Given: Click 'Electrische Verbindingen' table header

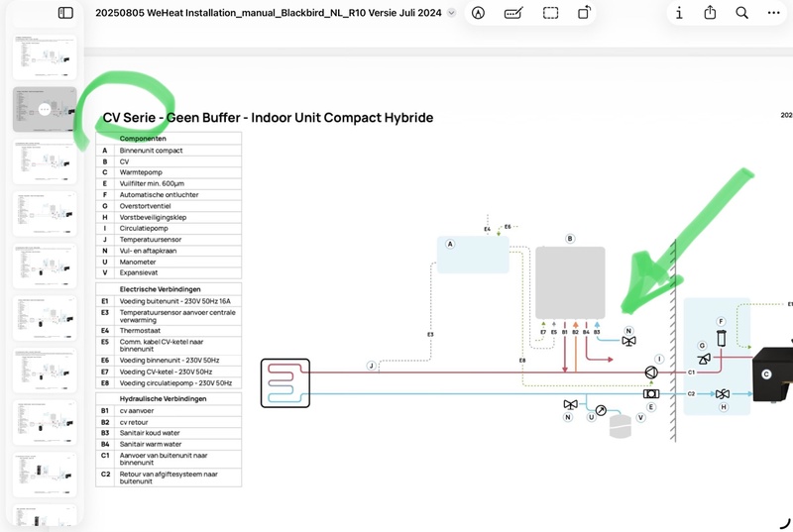Looking at the screenshot, I should [169, 289].
